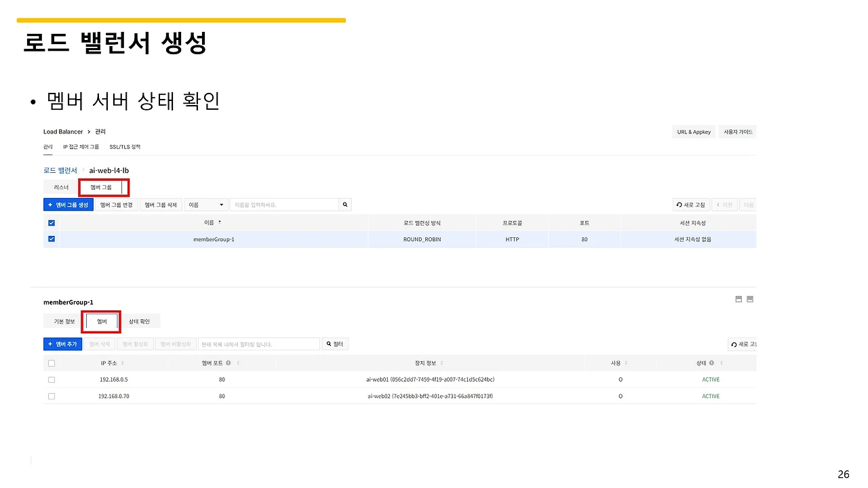Click the ai-web01 device info cell

(x=430, y=380)
